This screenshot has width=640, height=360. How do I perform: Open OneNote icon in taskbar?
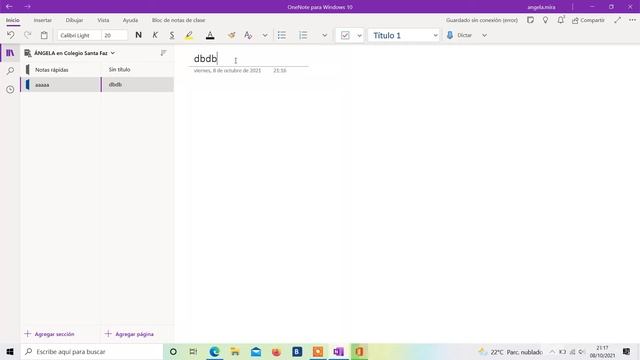pos(338,351)
